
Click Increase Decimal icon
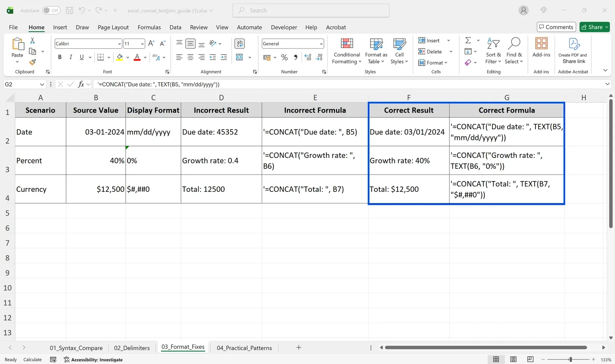308,57
